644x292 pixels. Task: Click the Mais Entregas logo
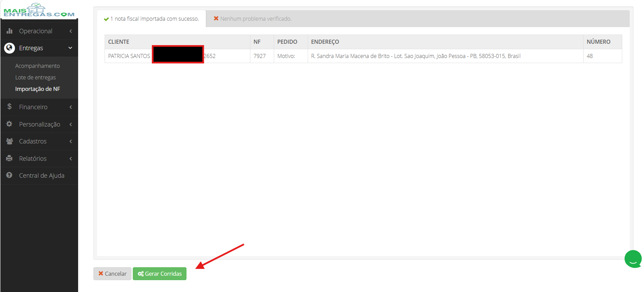point(39,10)
